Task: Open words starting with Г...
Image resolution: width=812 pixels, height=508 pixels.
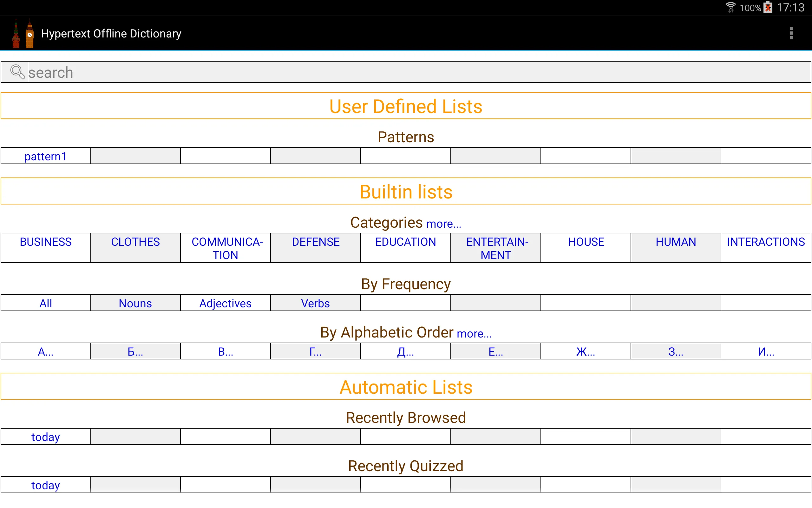Action: click(315, 352)
